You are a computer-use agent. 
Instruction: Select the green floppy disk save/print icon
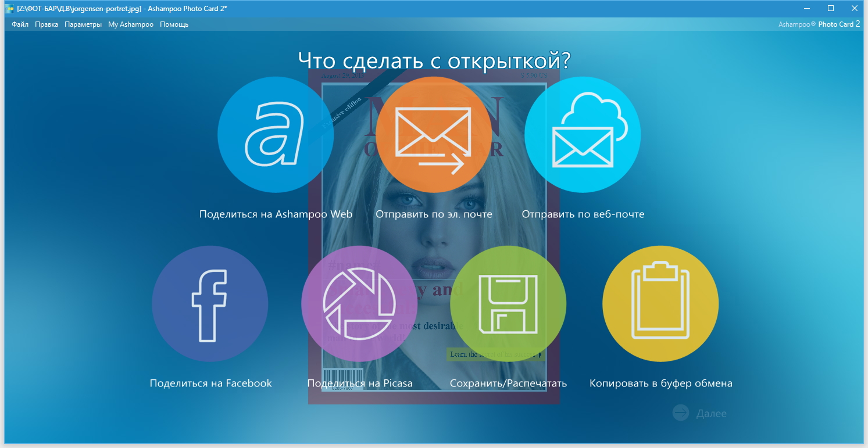click(508, 303)
